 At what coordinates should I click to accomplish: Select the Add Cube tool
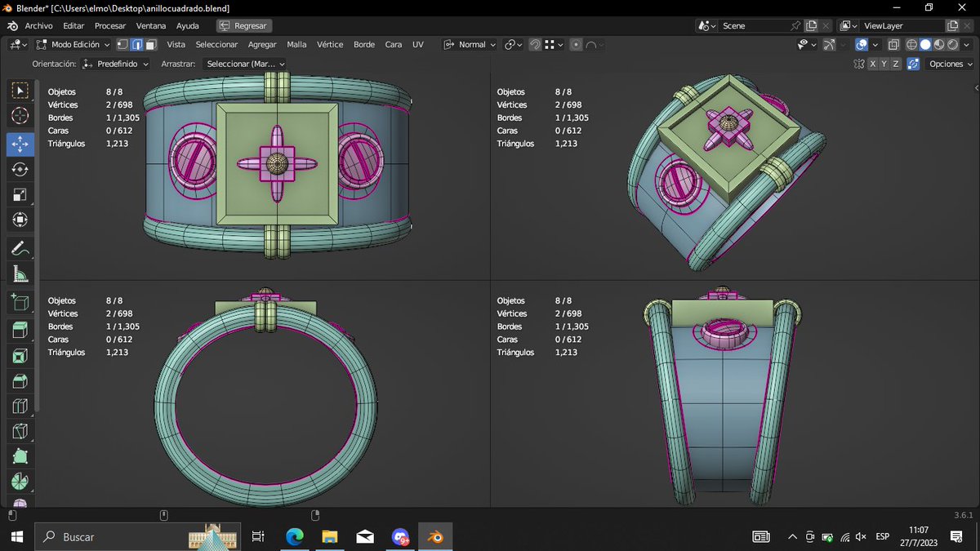(x=20, y=304)
